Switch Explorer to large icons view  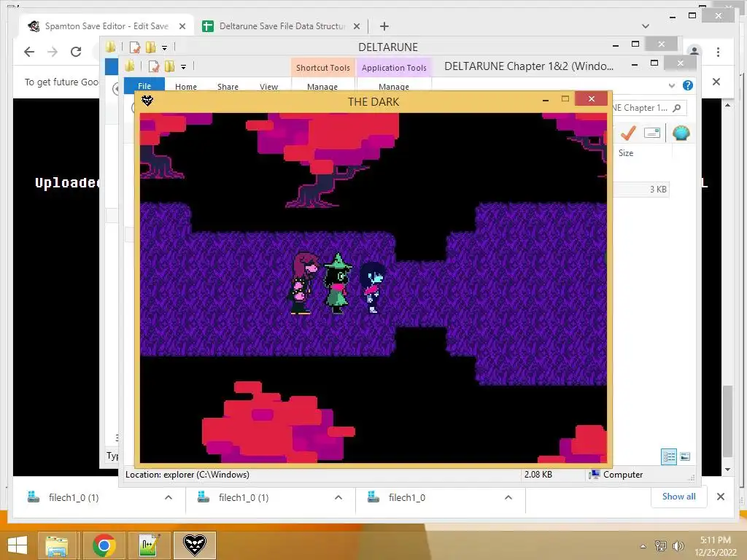pyautogui.click(x=685, y=456)
